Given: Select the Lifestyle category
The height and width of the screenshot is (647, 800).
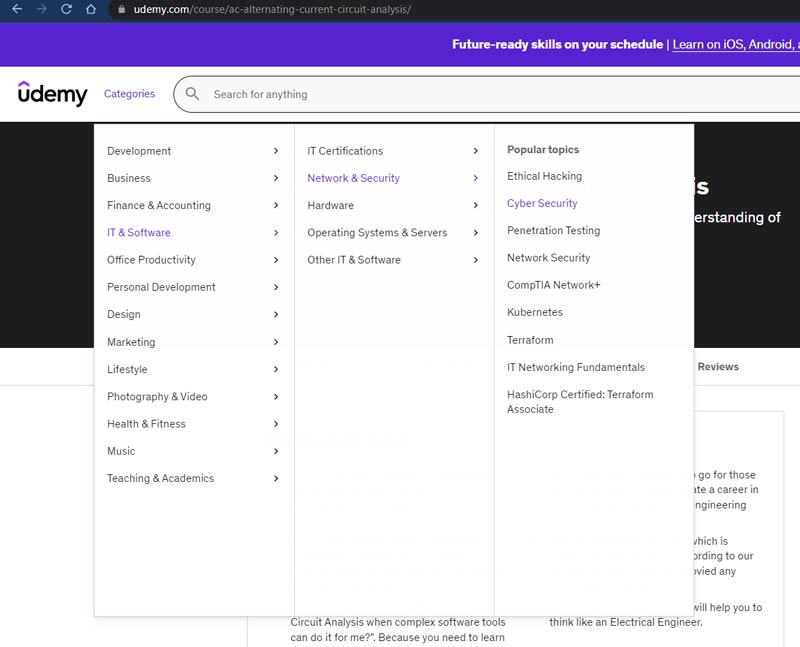Looking at the screenshot, I should [x=127, y=369].
